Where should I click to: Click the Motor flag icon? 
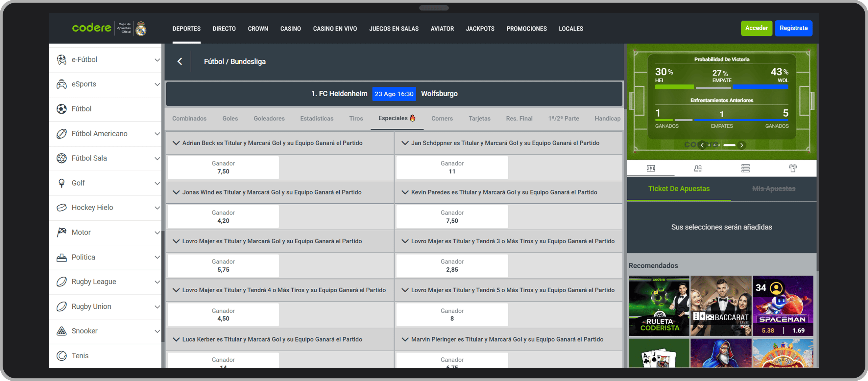coord(61,232)
